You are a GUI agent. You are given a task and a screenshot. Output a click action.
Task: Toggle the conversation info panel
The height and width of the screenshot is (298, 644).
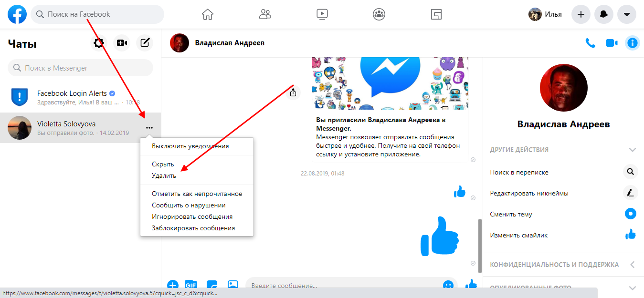click(x=633, y=43)
